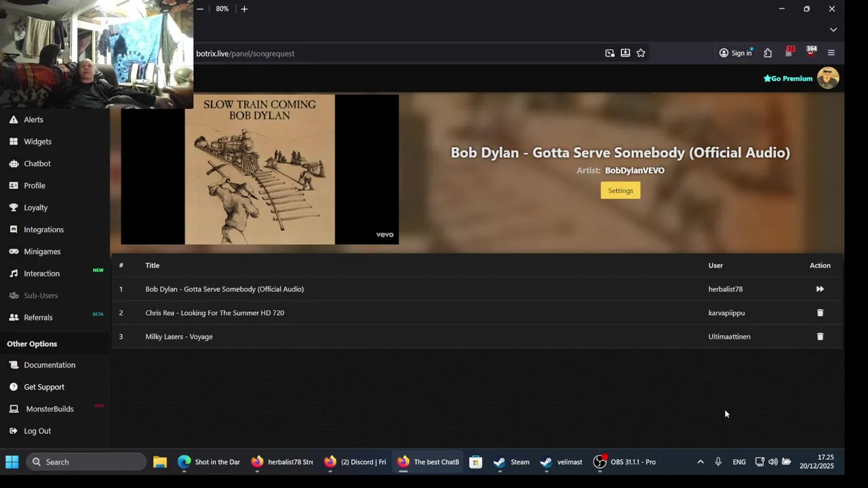The image size is (868, 488).
Task: Click the extension icon with badge 364
Action: pyautogui.click(x=811, y=52)
